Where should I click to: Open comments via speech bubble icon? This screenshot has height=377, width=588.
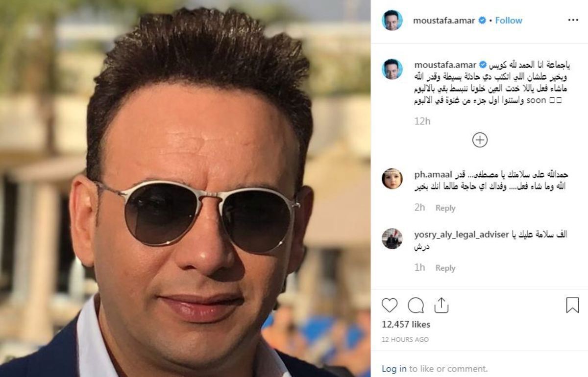point(416,306)
